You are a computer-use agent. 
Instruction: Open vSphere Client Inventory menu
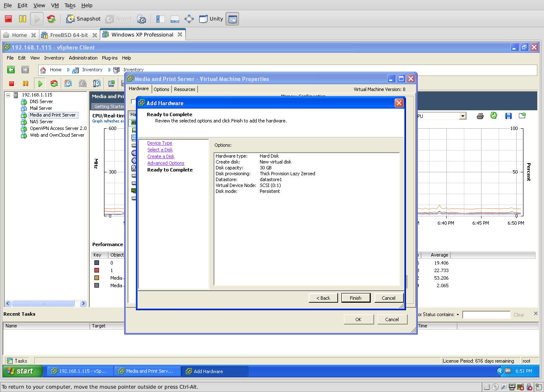click(x=54, y=58)
